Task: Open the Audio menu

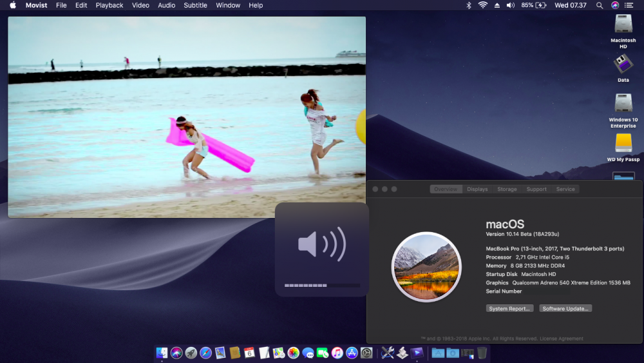Action: point(166,5)
